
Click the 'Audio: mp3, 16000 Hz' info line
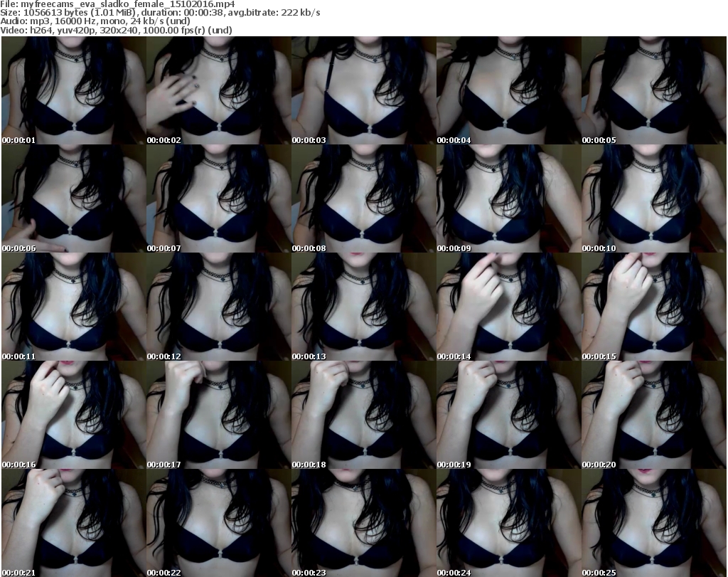click(95, 21)
